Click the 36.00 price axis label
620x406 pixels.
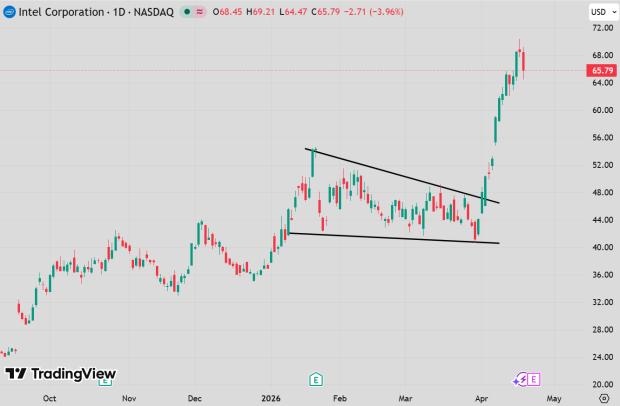coord(603,275)
